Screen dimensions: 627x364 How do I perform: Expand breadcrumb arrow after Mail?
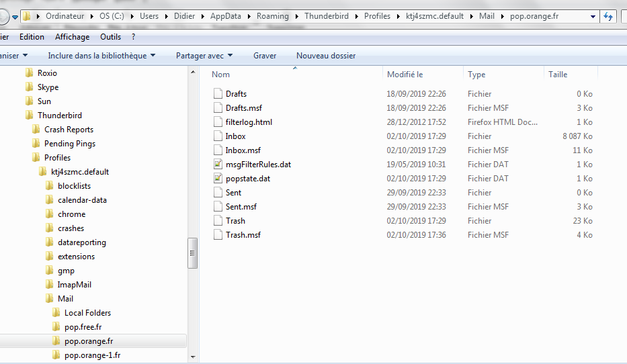point(502,16)
